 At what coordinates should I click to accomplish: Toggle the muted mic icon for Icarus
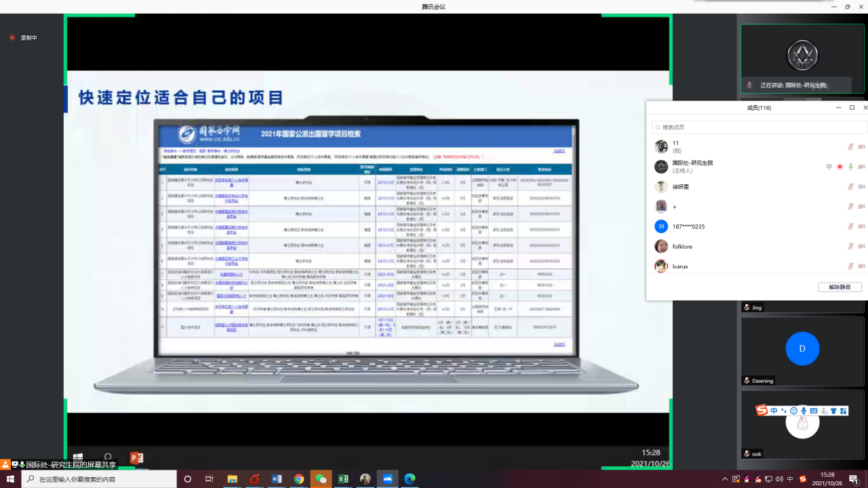click(x=850, y=266)
